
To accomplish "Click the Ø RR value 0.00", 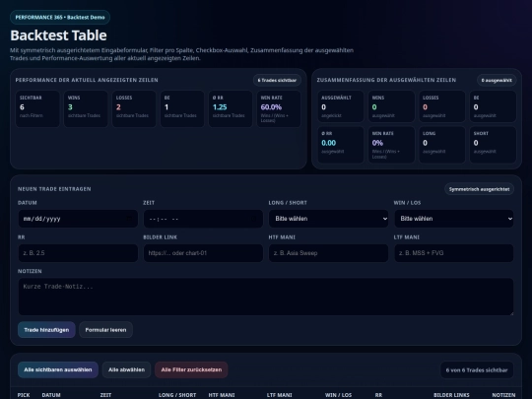I will click(328, 143).
